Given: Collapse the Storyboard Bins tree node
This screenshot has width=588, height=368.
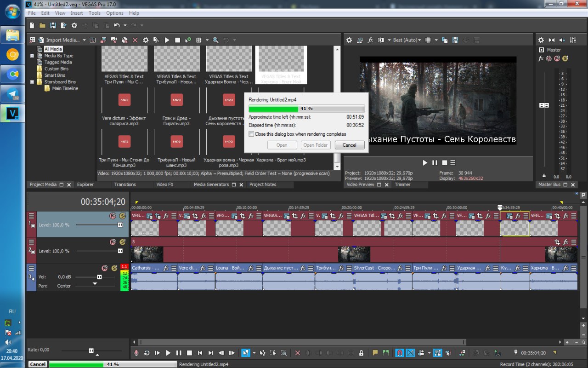Looking at the screenshot, I should [32, 82].
